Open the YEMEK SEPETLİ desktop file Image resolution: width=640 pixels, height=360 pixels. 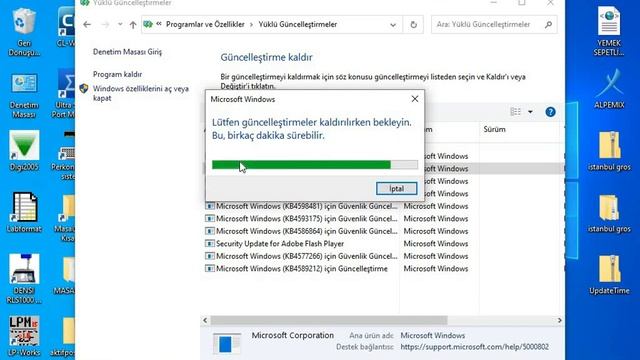pyautogui.click(x=609, y=31)
